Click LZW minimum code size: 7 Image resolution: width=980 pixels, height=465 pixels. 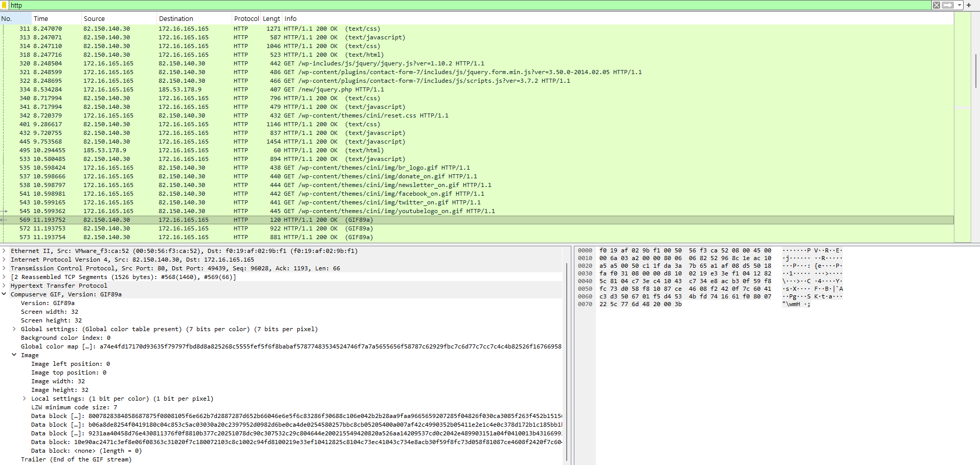(x=74, y=407)
